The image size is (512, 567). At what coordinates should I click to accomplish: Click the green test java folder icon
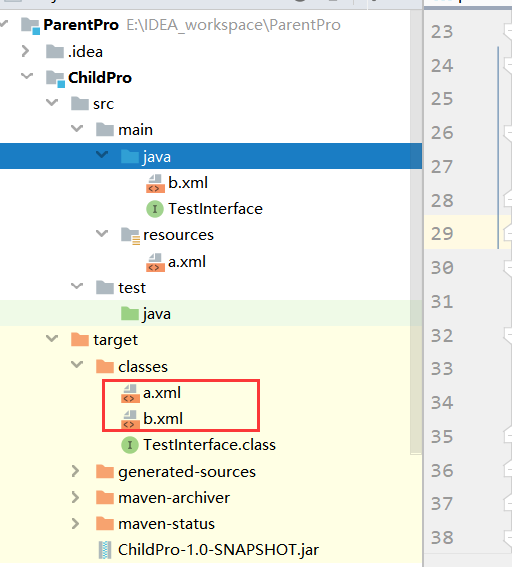pyautogui.click(x=130, y=314)
